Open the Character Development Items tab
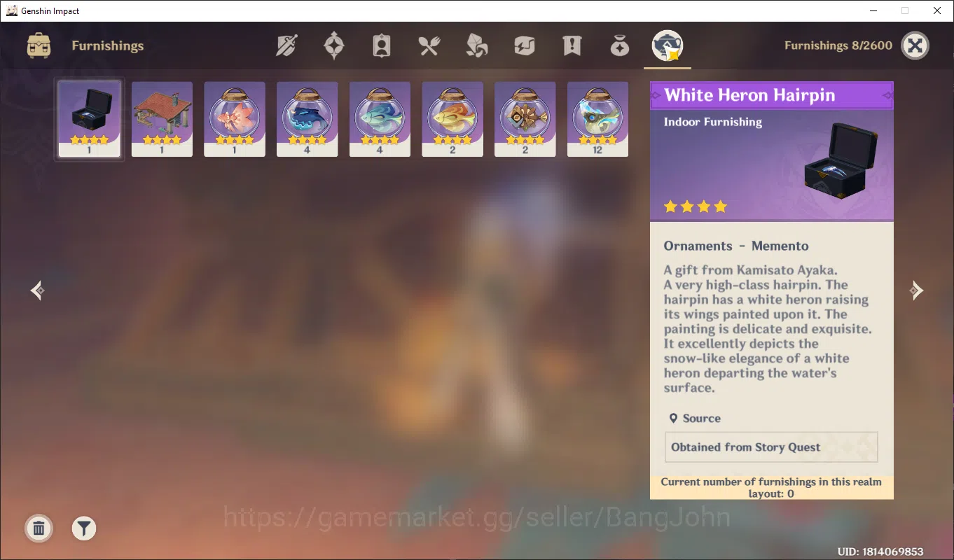The image size is (954, 560). tap(382, 46)
